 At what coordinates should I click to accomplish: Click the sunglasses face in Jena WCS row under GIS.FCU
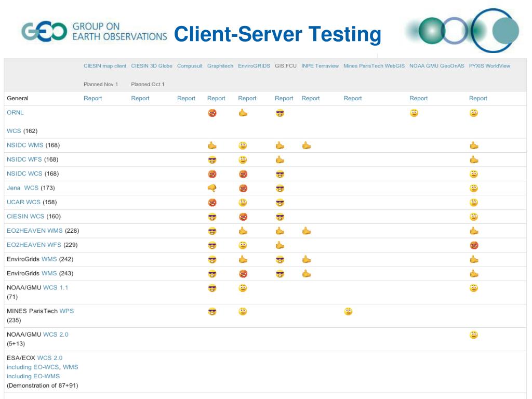coord(280,188)
